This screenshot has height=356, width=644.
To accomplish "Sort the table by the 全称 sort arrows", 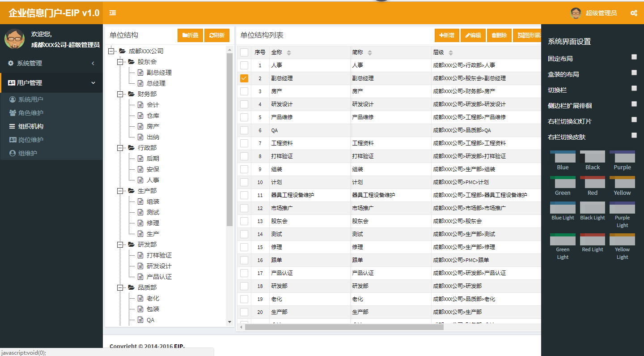I will coord(289,53).
